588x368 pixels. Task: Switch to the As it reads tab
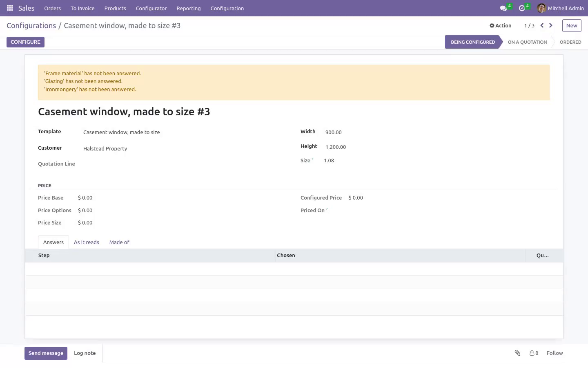pos(87,242)
